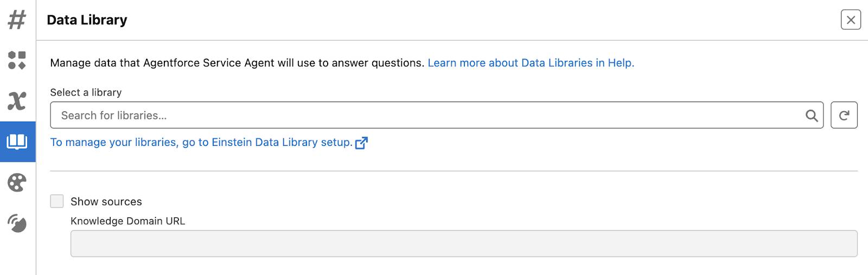The width and height of the screenshot is (868, 275).
Task: Enable the Show sources checkbox
Action: 57,201
